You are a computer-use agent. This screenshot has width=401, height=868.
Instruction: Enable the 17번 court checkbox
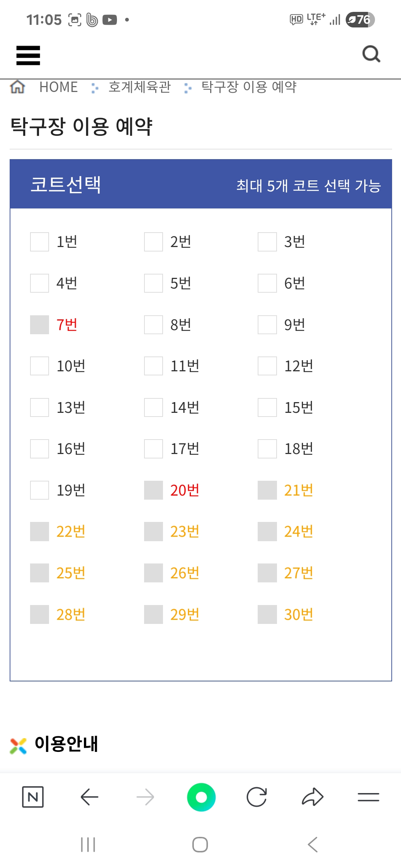point(153,449)
